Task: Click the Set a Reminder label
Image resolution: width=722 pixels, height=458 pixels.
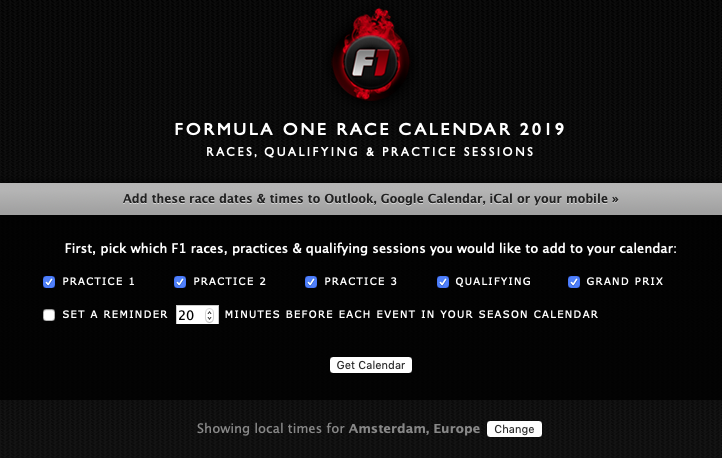Action: pyautogui.click(x=115, y=314)
